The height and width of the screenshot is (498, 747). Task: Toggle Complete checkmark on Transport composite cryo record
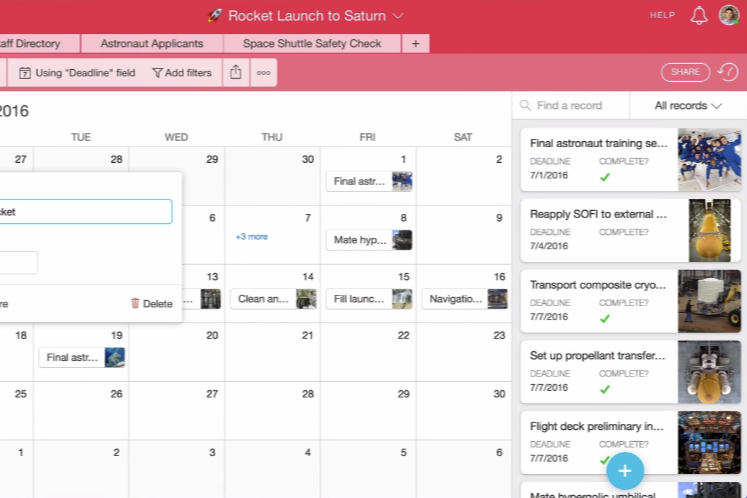point(604,318)
